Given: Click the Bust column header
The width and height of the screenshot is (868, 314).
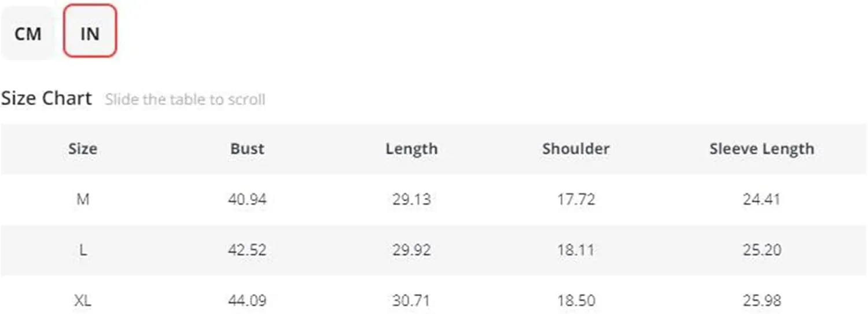Looking at the screenshot, I should 247,149.
